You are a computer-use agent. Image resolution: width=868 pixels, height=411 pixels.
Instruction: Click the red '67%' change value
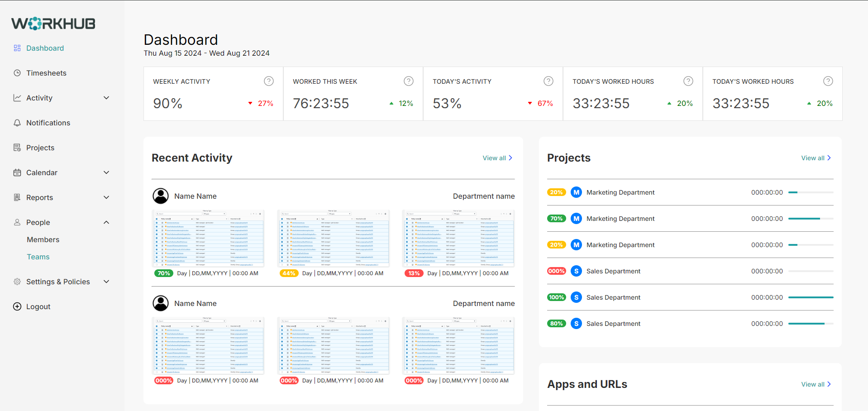pos(545,104)
